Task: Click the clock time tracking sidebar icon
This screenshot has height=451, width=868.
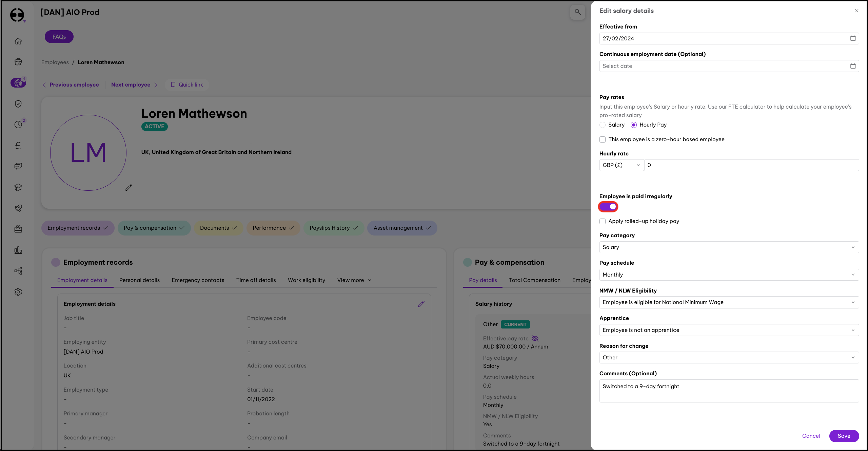Action: coord(18,125)
